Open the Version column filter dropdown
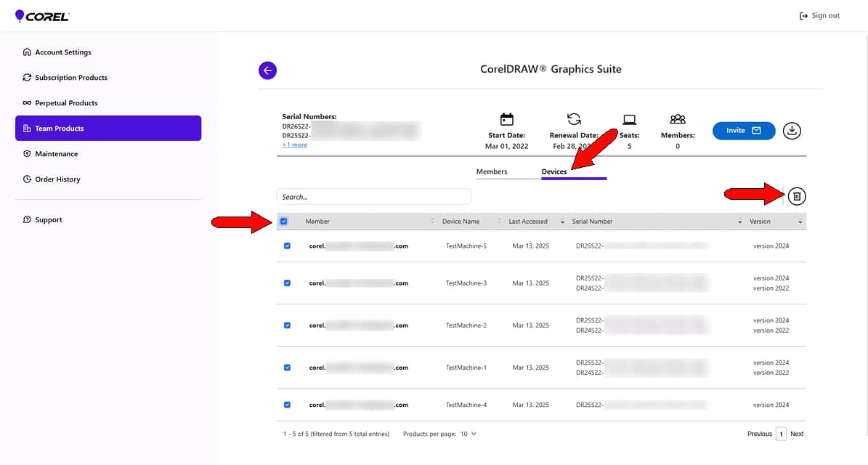868x465 pixels. [800, 221]
